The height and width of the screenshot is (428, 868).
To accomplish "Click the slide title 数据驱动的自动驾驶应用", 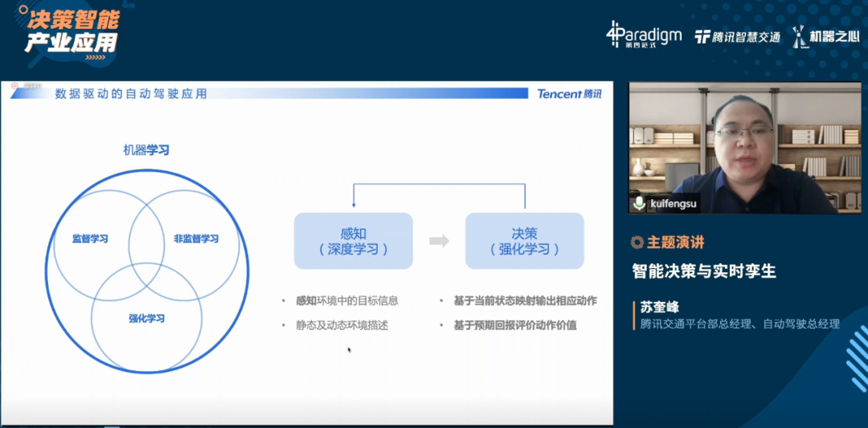I will [x=131, y=94].
